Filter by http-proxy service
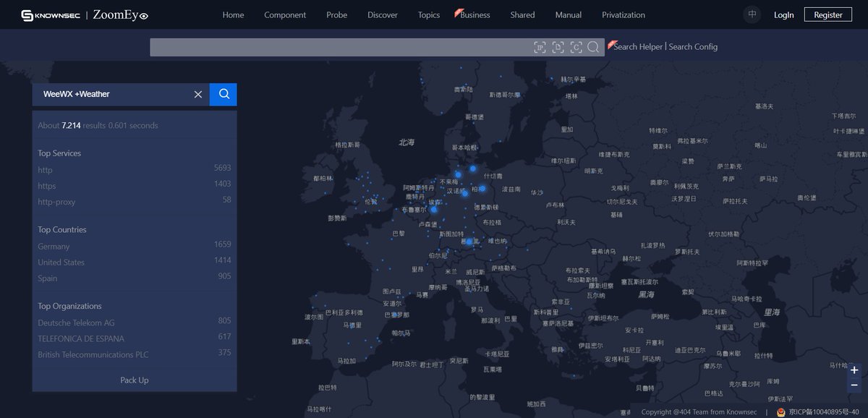The height and width of the screenshot is (418, 868). coord(56,202)
